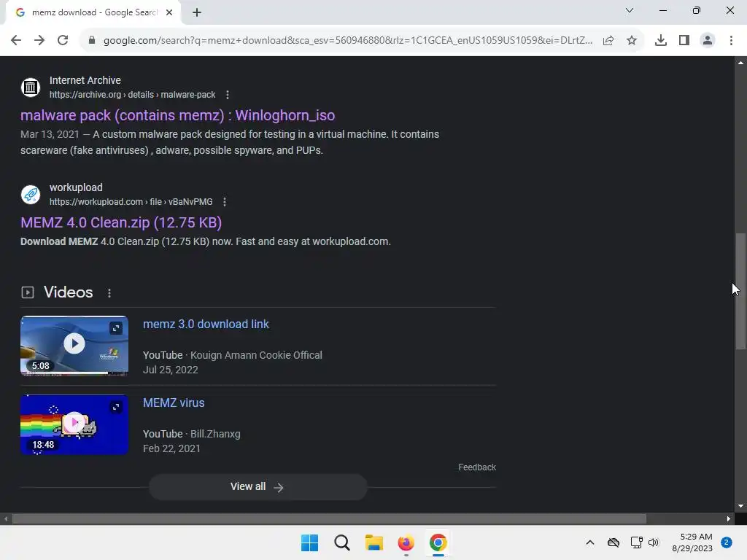Image resolution: width=747 pixels, height=560 pixels.
Task: Open MEMZ virus video title
Action: click(x=174, y=402)
